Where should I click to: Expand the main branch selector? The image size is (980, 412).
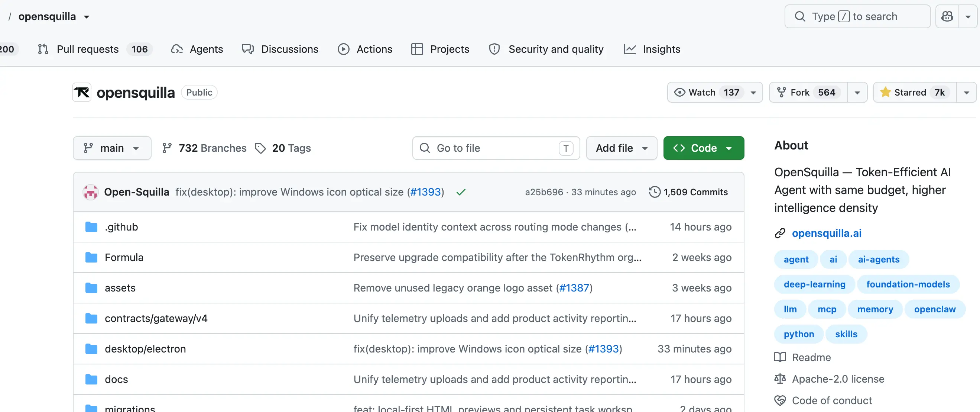pyautogui.click(x=112, y=148)
